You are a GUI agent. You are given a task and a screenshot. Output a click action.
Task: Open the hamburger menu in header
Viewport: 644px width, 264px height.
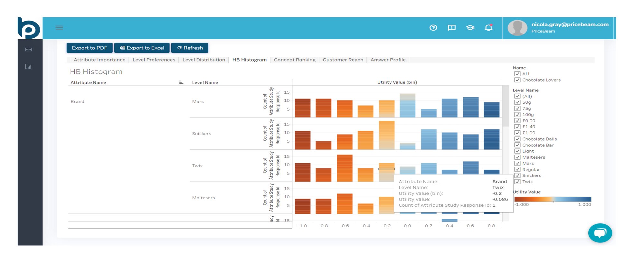pos(59,28)
